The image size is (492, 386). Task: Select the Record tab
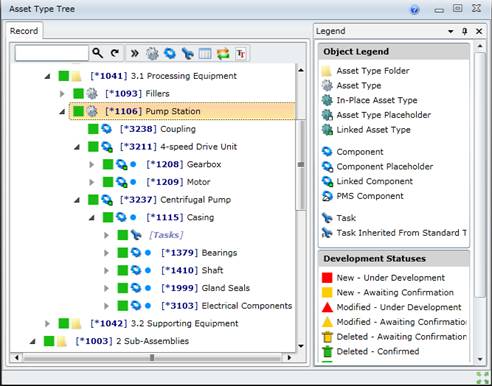pos(24,31)
